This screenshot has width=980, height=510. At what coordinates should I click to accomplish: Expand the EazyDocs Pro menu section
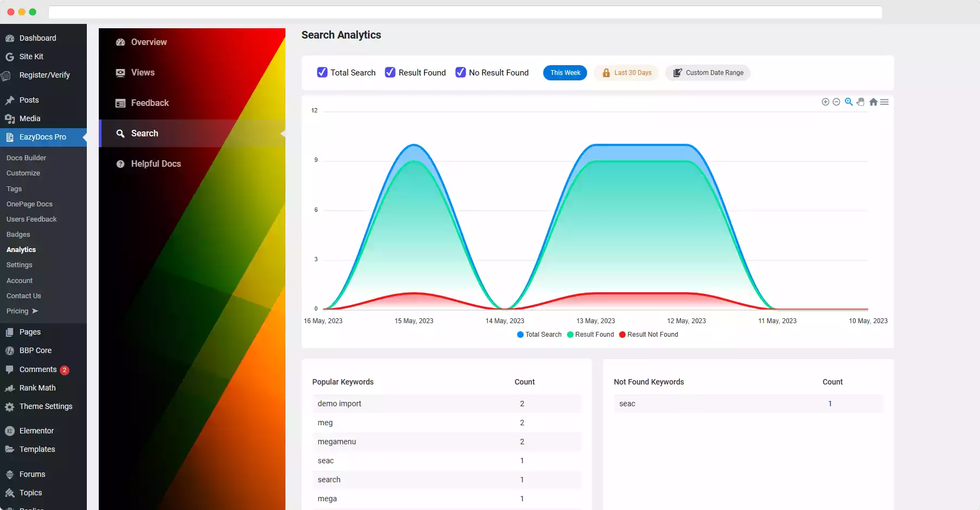coord(42,137)
